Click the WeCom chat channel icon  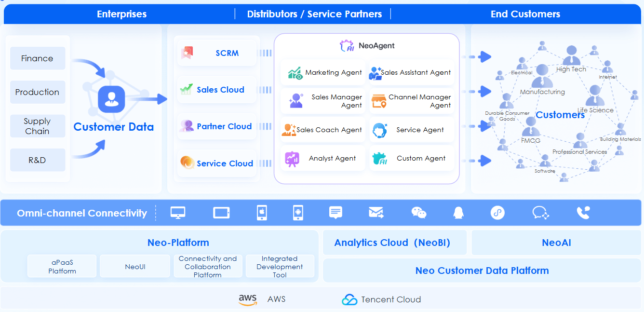[x=540, y=213]
